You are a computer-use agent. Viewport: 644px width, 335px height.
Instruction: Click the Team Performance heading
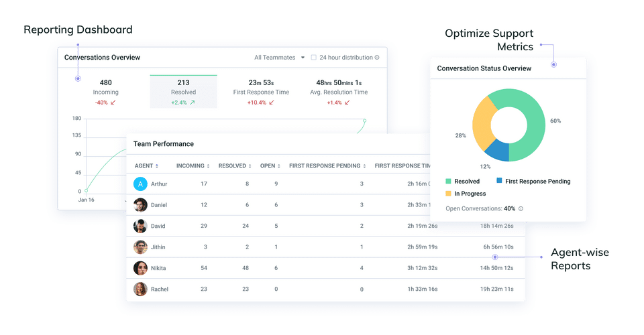(x=164, y=144)
